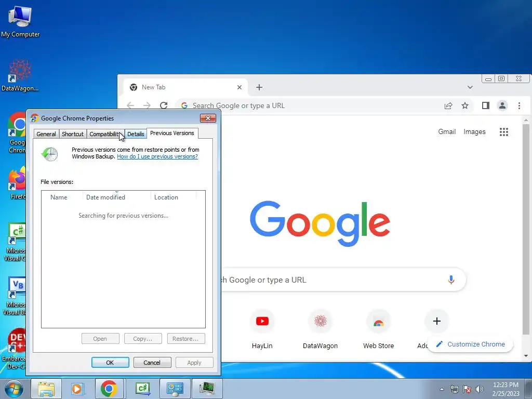Click the Google search box on the page
Image resolution: width=532 pixels, height=399 pixels.
pos(343,280)
